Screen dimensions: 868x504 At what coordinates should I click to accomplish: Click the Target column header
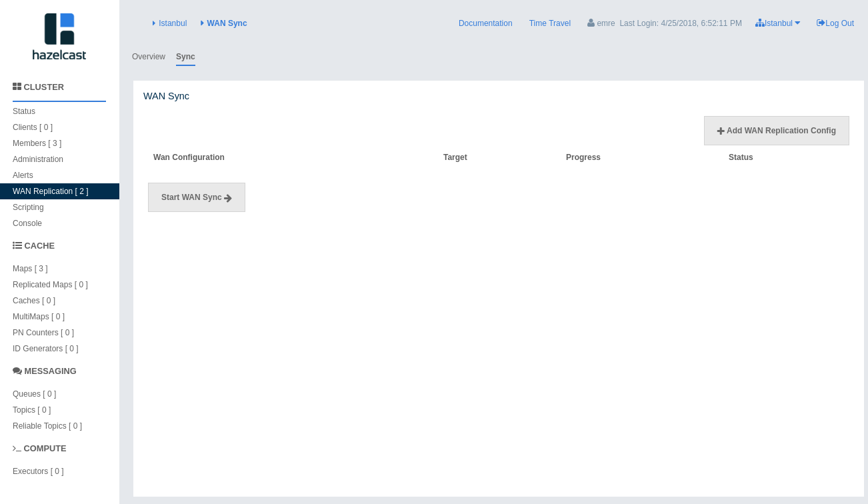[455, 157]
